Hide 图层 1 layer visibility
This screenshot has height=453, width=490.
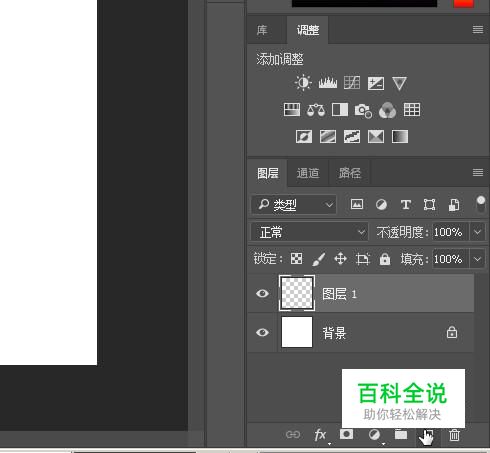tap(262, 293)
